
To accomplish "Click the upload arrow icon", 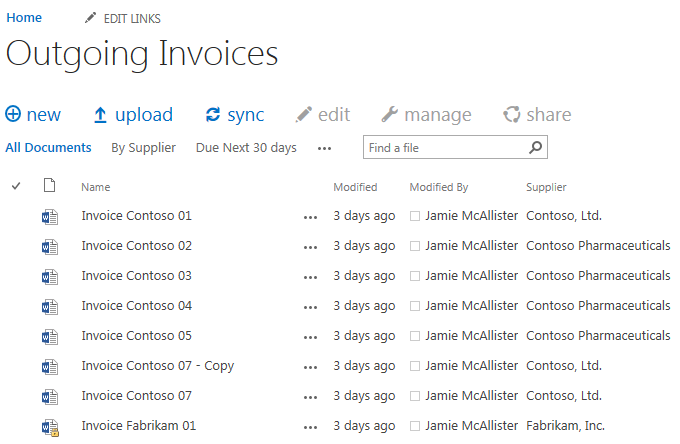I will pos(100,115).
